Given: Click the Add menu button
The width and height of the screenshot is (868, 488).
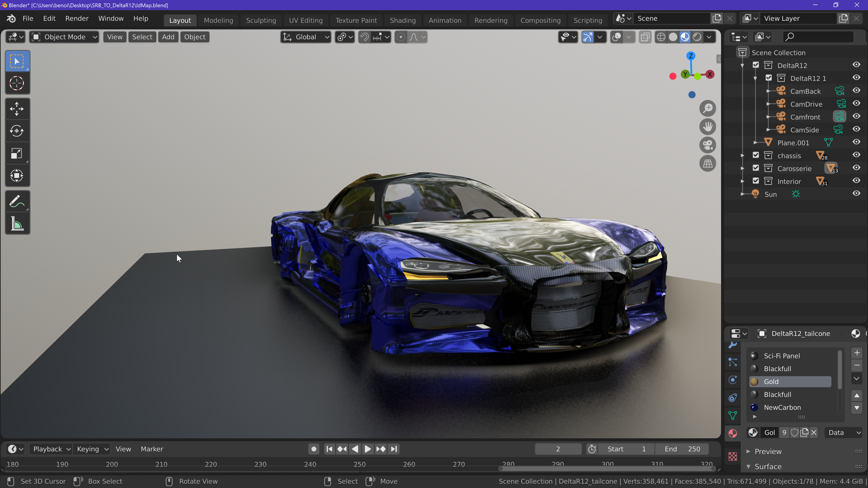Looking at the screenshot, I should 168,37.
